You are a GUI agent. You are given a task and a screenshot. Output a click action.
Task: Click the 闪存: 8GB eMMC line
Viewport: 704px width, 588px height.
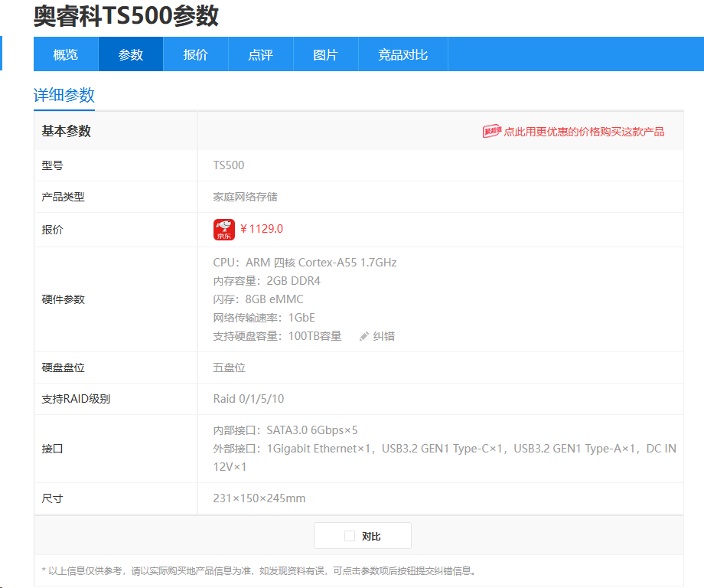pyautogui.click(x=258, y=299)
